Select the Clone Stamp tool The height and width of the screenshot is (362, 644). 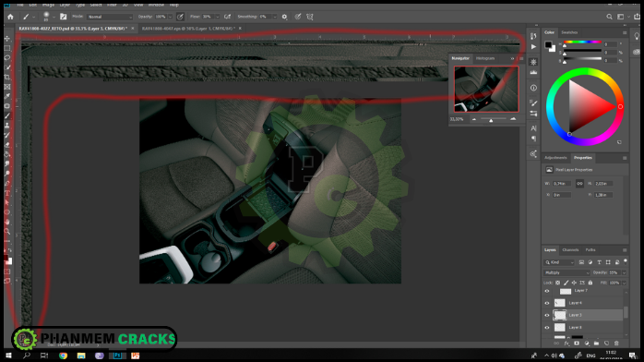click(x=7, y=126)
